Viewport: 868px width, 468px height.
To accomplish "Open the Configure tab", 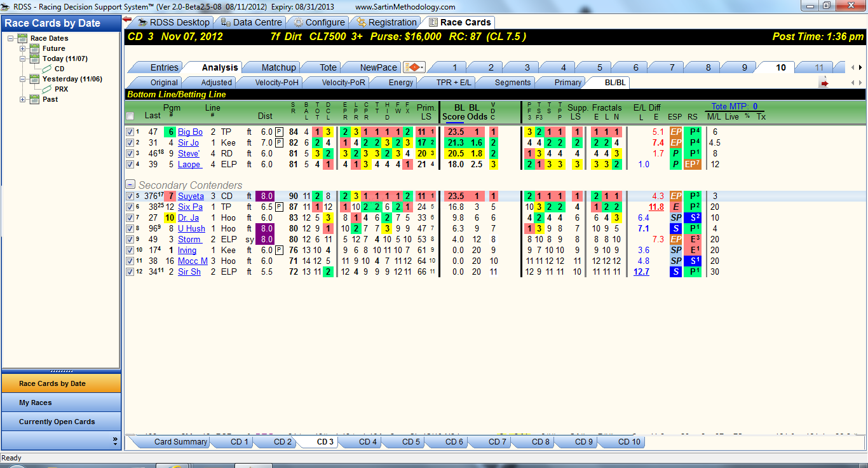I will 319,22.
